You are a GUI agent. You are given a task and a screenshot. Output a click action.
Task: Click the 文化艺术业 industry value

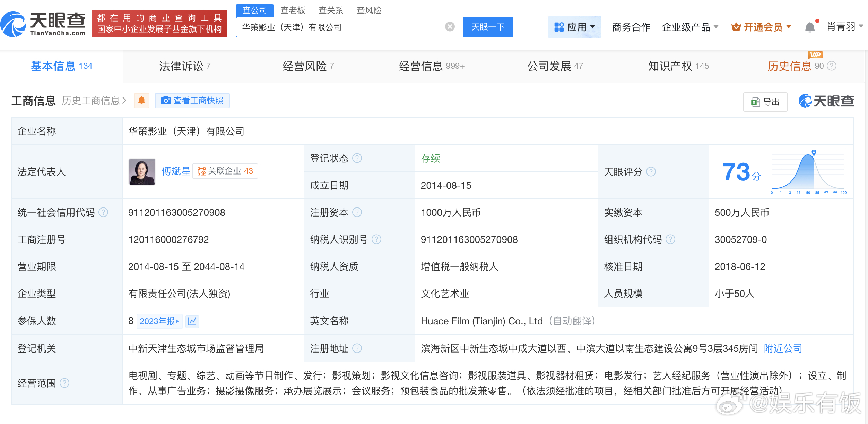[445, 294]
